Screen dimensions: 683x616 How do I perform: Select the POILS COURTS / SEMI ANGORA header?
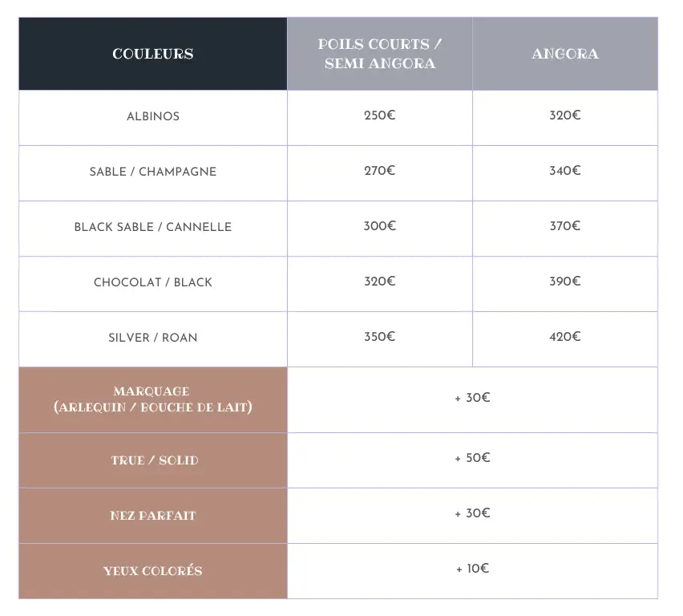click(380, 54)
